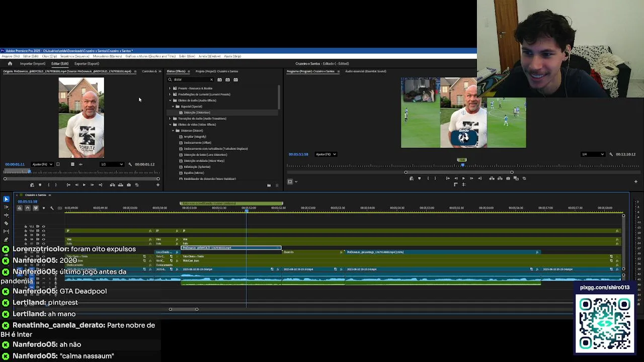Select the Selection tool in timeline toolbar

(6, 199)
